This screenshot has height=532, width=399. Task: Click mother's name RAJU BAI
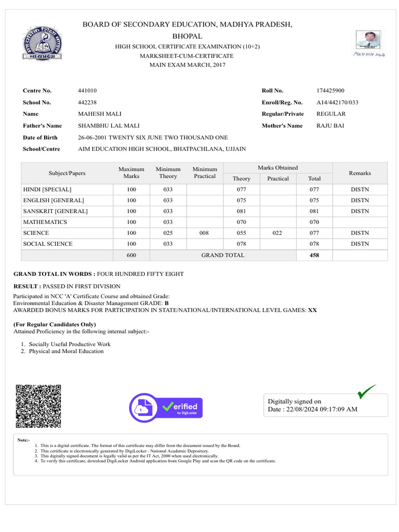(330, 126)
